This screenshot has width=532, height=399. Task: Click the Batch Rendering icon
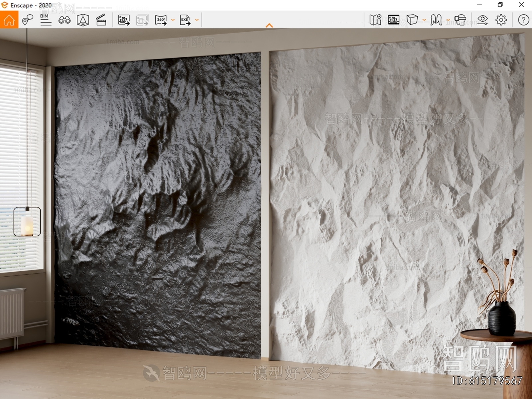point(142,20)
